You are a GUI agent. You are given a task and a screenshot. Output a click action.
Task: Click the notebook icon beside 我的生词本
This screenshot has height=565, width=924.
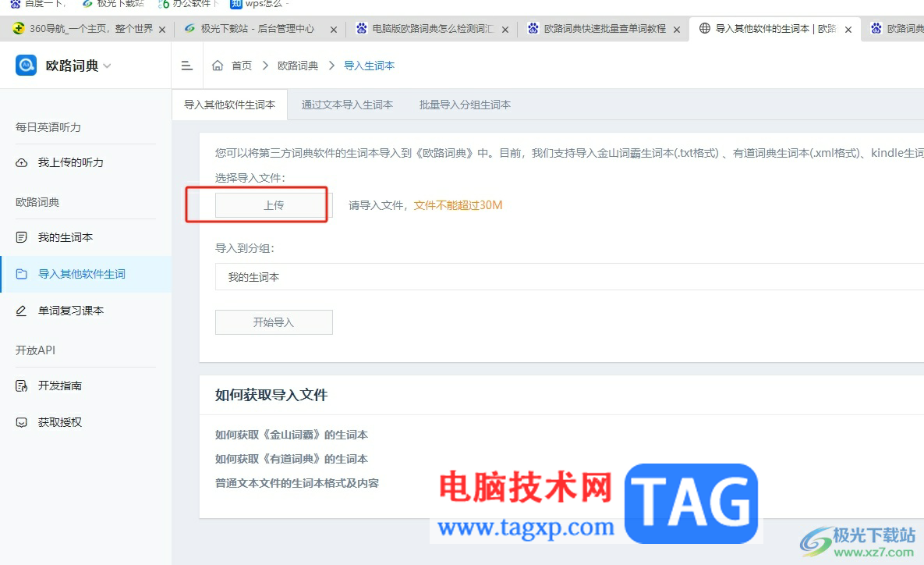(21, 237)
